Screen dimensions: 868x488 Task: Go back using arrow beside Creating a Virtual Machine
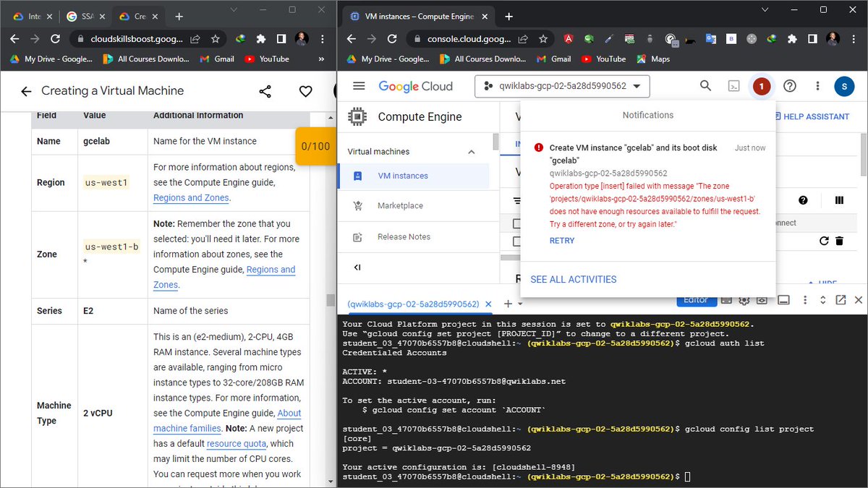[x=26, y=91]
